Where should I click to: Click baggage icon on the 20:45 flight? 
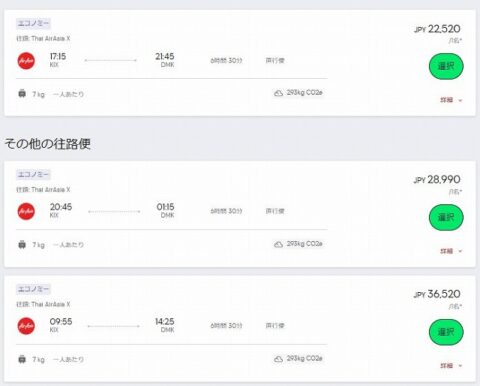coord(22,245)
